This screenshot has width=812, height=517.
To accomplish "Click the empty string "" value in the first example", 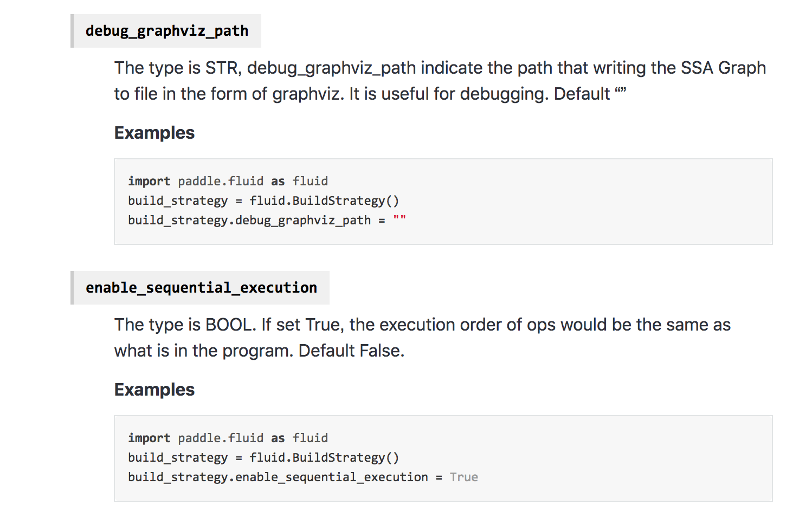I will (x=399, y=219).
